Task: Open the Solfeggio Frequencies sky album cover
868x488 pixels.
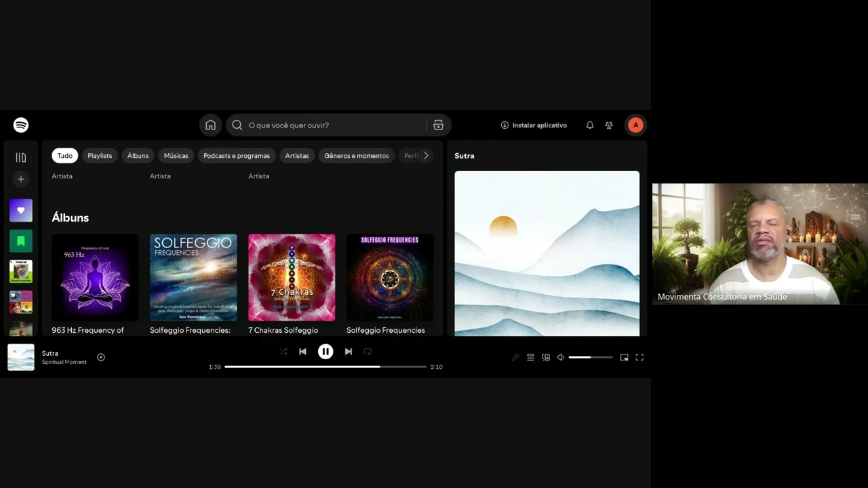Action: click(x=193, y=277)
